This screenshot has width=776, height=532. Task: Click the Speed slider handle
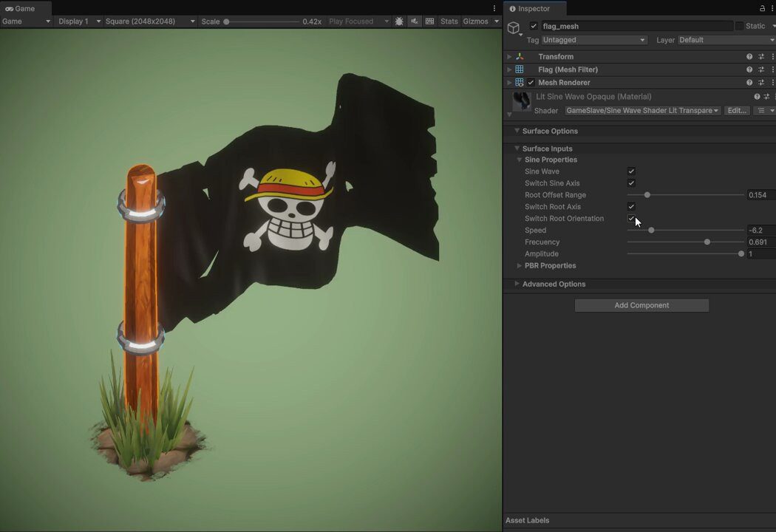click(x=651, y=230)
